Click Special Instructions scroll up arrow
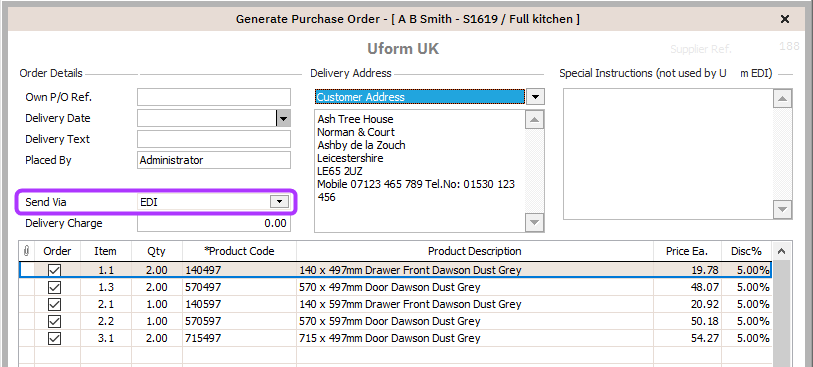The width and height of the screenshot is (813, 367). [782, 98]
